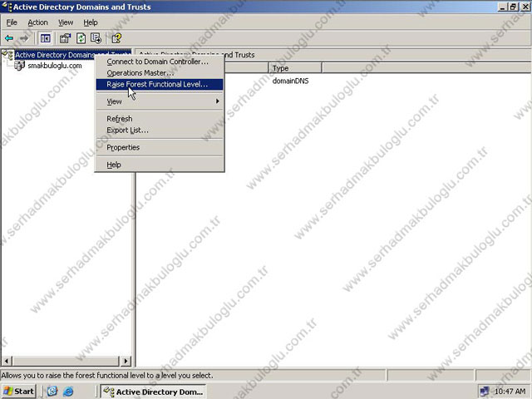Choose Help from context menu
The width and height of the screenshot is (532, 399).
pyautogui.click(x=160, y=165)
